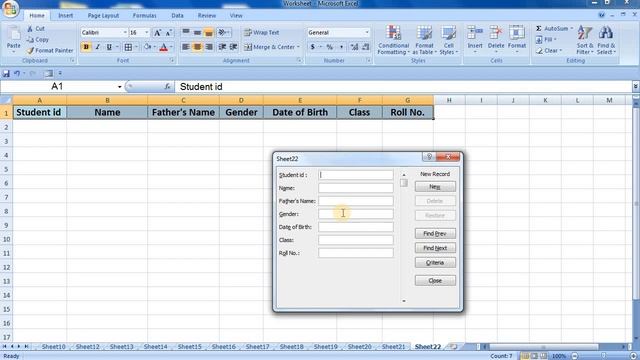Click the New button in form

(435, 187)
